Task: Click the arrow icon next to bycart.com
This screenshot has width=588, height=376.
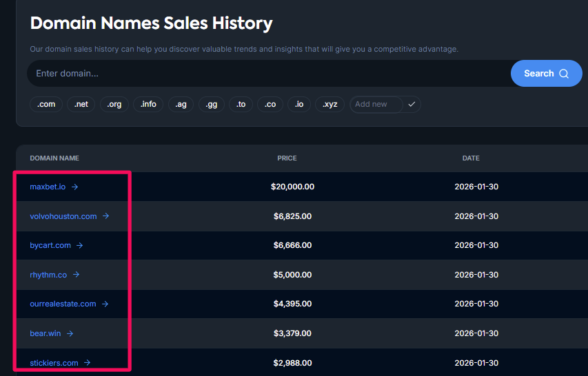Action: click(x=80, y=245)
